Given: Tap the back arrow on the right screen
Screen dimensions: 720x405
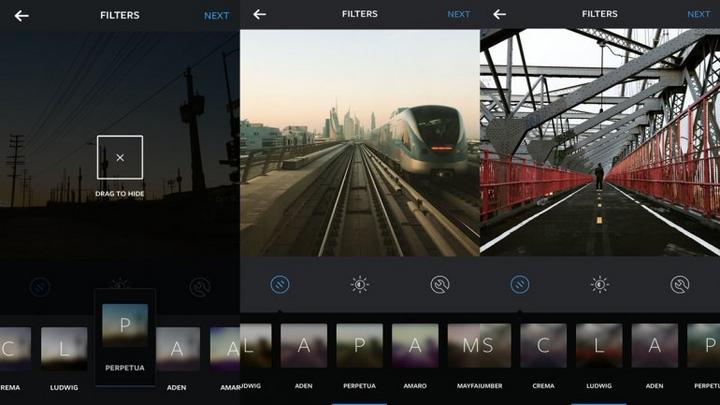Looking at the screenshot, I should (500, 14).
